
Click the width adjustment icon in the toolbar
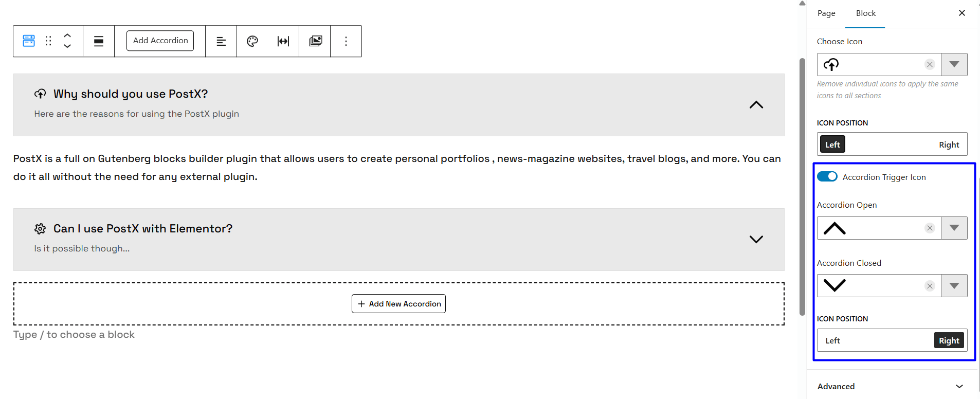coord(283,41)
